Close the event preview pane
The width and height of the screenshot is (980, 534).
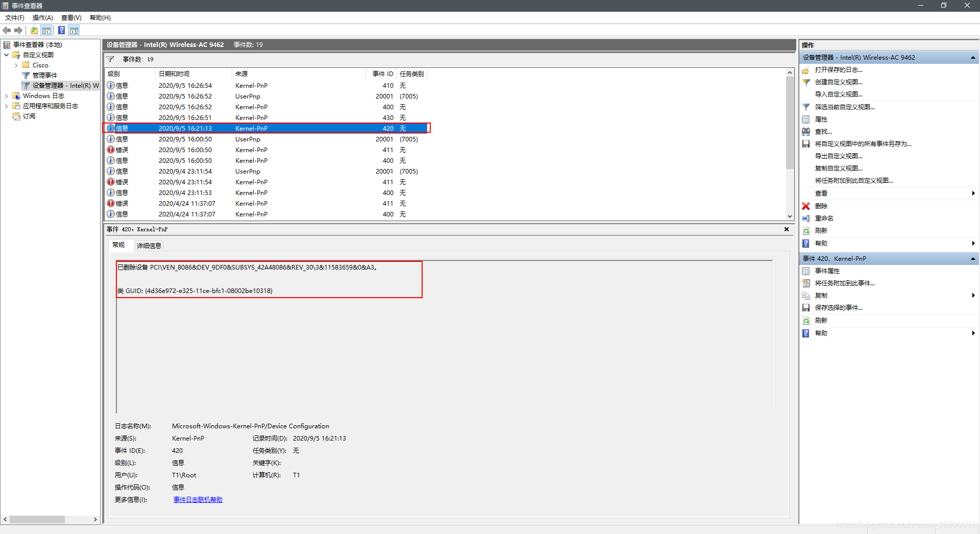[x=787, y=229]
